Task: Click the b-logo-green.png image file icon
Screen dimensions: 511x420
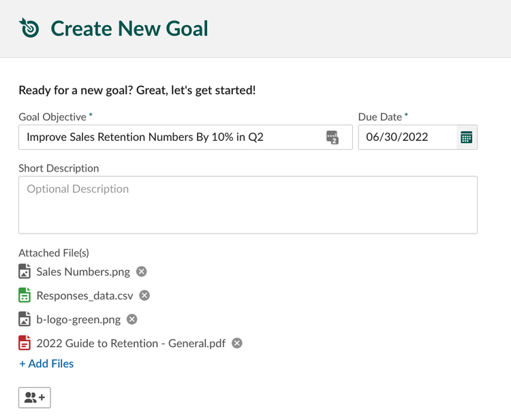Action: click(x=25, y=319)
